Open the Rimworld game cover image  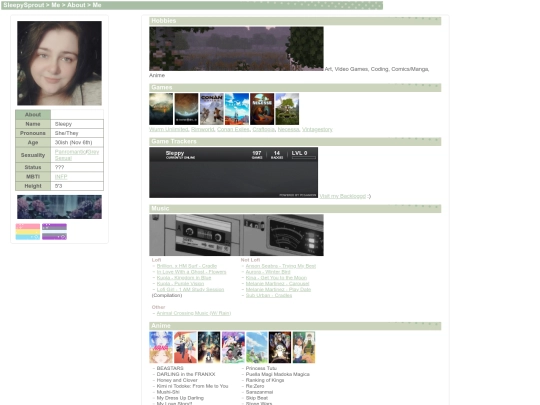click(x=186, y=109)
